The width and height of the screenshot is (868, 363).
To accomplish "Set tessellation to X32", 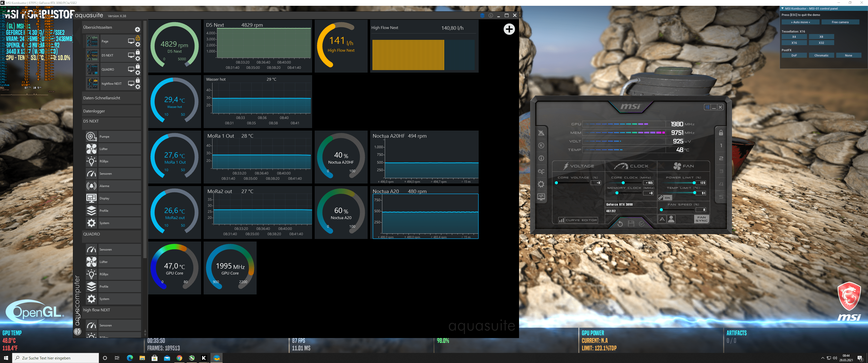I will tap(821, 43).
